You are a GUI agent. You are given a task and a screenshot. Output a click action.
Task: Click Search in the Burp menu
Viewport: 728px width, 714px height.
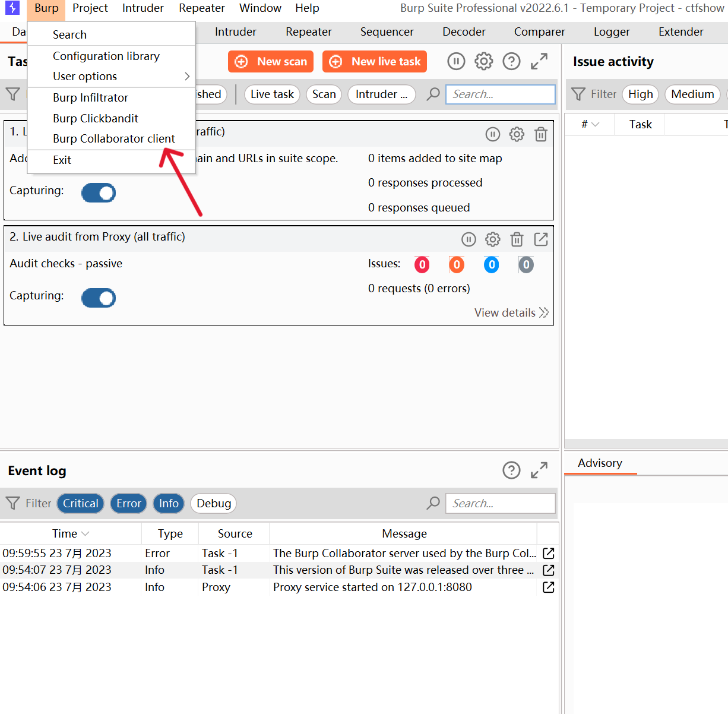tap(111, 34)
